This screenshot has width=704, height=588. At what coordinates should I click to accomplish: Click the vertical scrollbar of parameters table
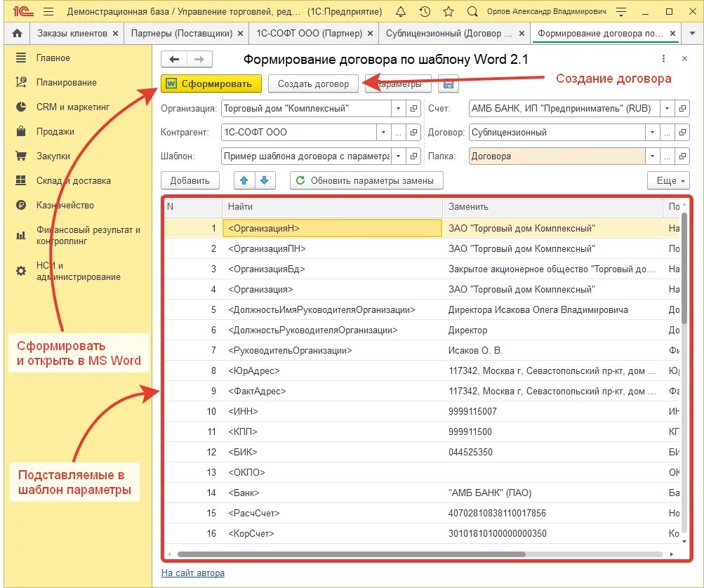tap(684, 268)
